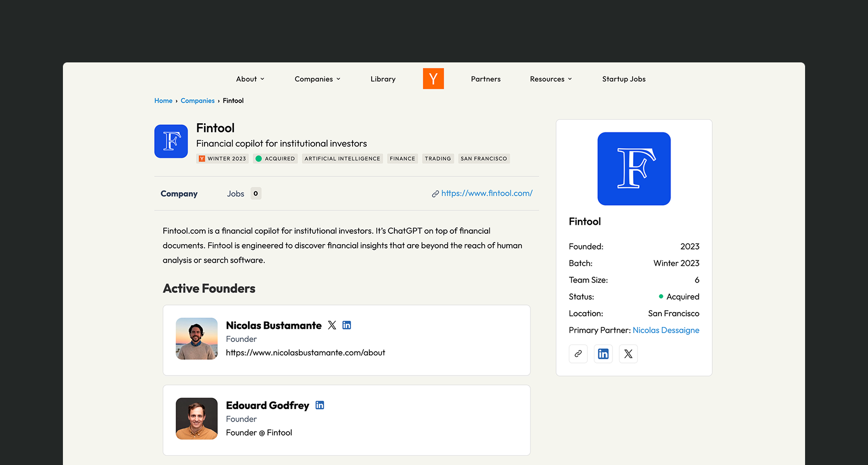Click Nicolas Bustamante's profile photo
This screenshot has width=868, height=465.
pyautogui.click(x=196, y=339)
